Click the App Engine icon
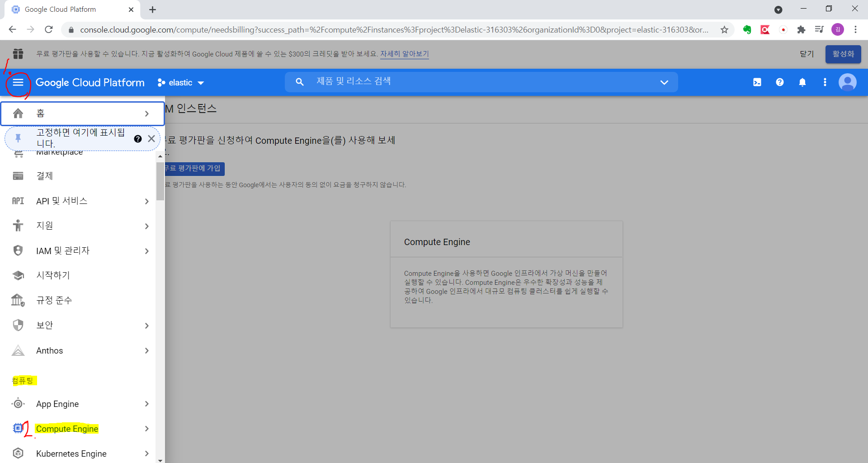 click(18, 404)
